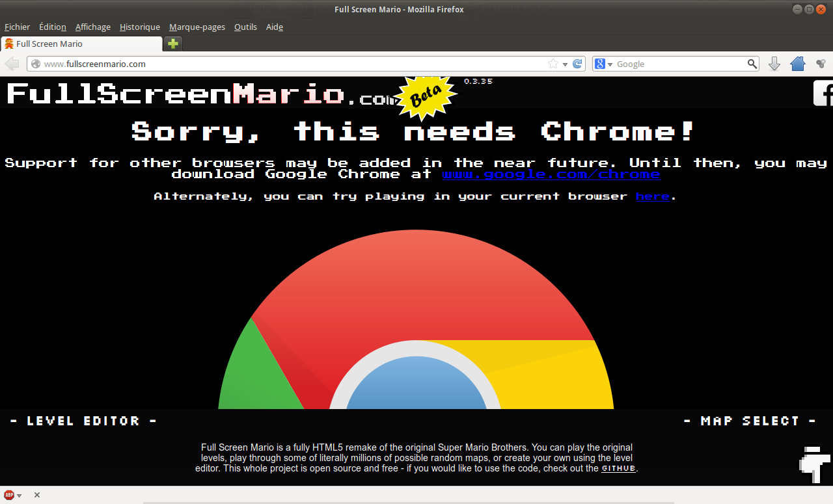
Task: Open the Level Editor
Action: pos(84,421)
